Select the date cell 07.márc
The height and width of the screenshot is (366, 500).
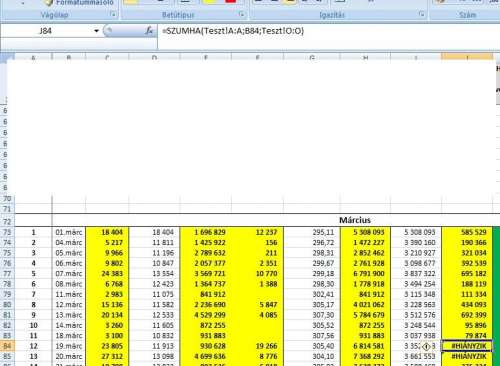(x=69, y=274)
